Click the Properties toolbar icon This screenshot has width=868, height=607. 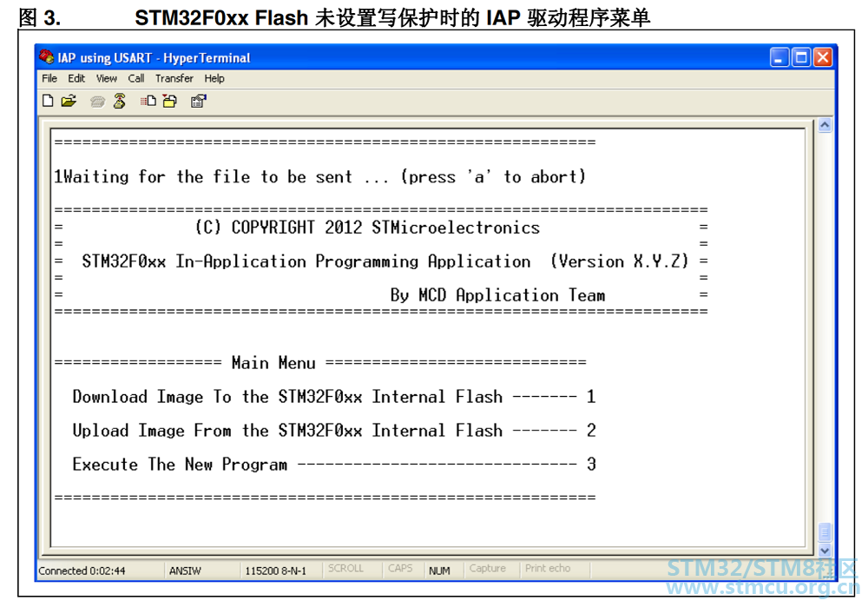click(x=198, y=101)
